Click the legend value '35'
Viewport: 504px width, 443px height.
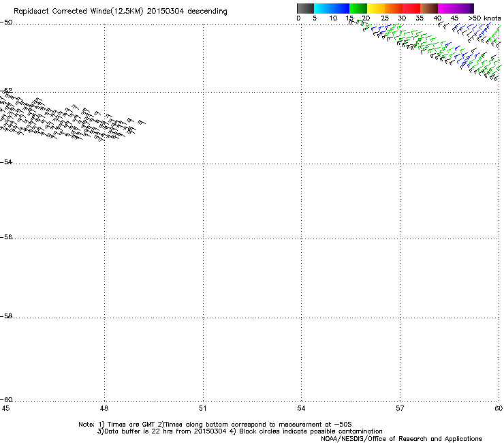click(x=420, y=18)
